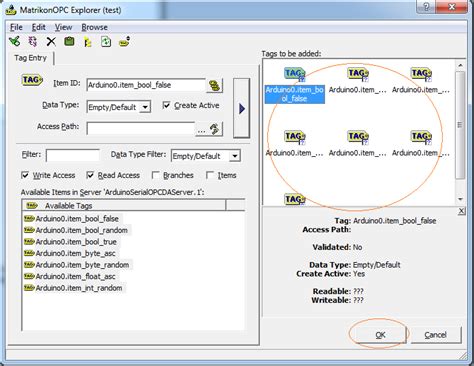Open the File menu

[x=16, y=27]
